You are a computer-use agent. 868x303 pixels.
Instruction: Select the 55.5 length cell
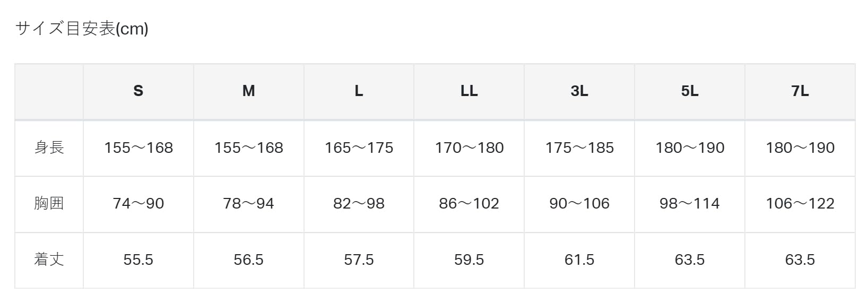[138, 261]
